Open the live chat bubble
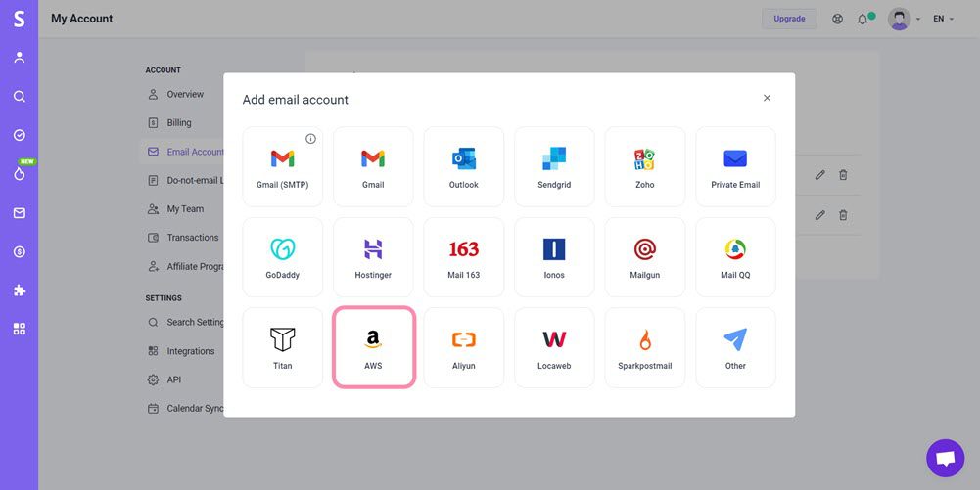980x490 pixels. 945,458
